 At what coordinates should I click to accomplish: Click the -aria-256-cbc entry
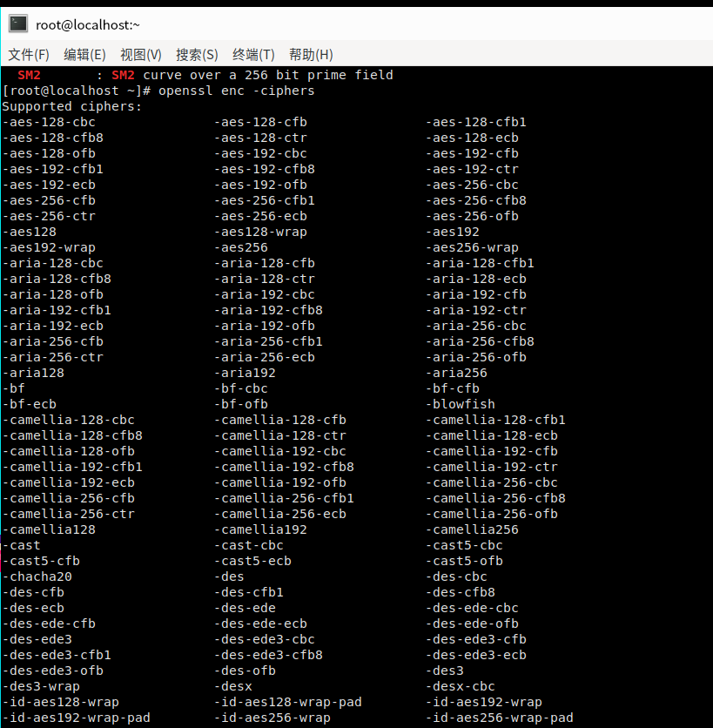click(476, 326)
